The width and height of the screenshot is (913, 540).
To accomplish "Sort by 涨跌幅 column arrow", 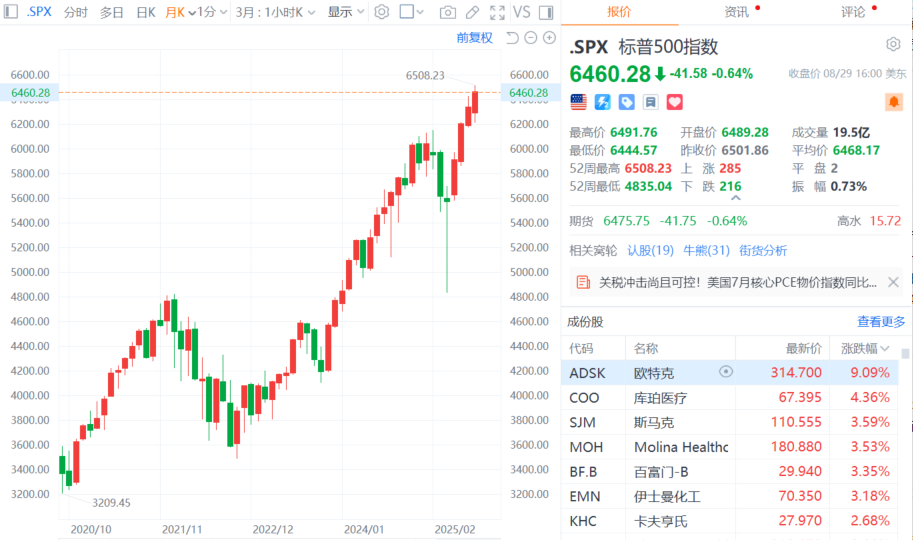I will tap(885, 348).
